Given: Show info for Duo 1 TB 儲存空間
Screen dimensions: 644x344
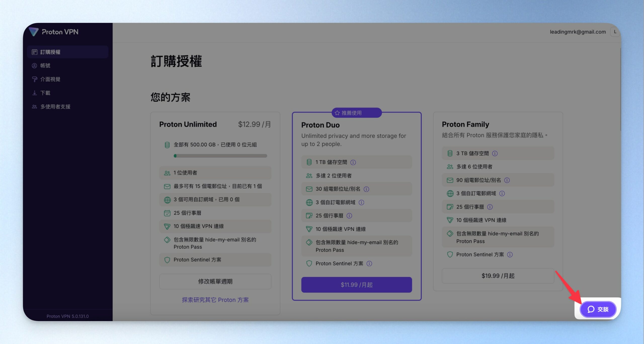Looking at the screenshot, I should (353, 162).
